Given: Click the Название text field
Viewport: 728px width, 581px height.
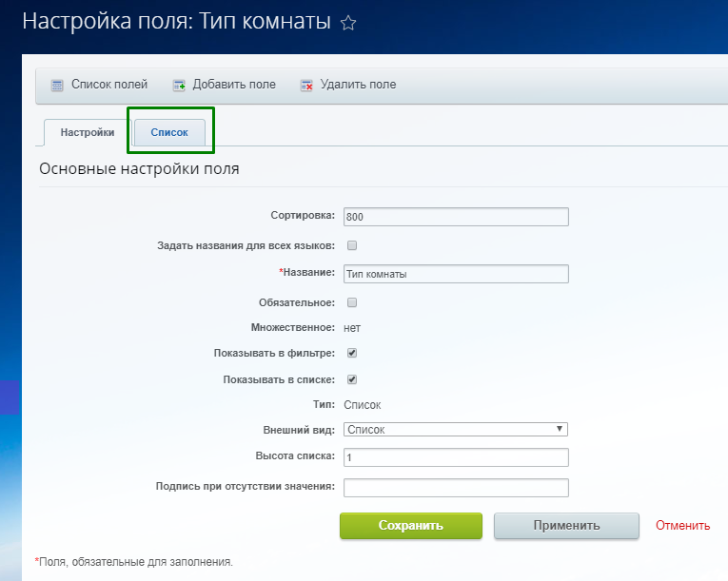Looking at the screenshot, I should point(456,274).
